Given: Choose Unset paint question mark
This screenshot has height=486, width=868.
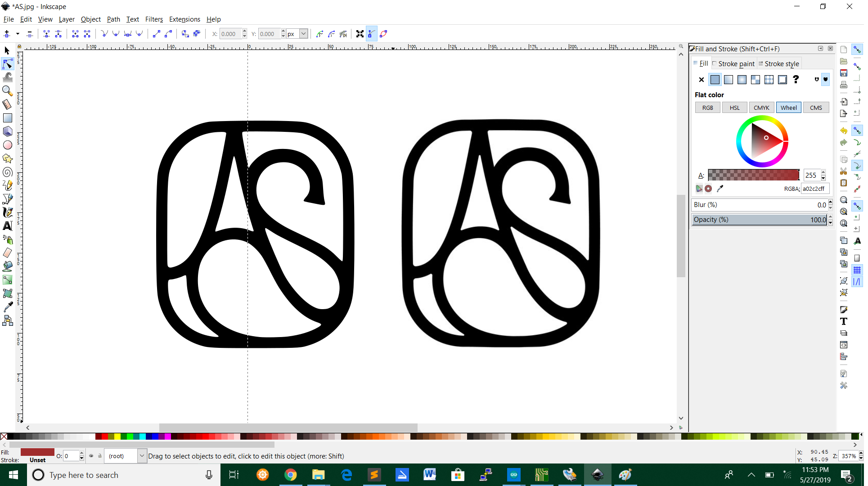Looking at the screenshot, I should (x=796, y=80).
